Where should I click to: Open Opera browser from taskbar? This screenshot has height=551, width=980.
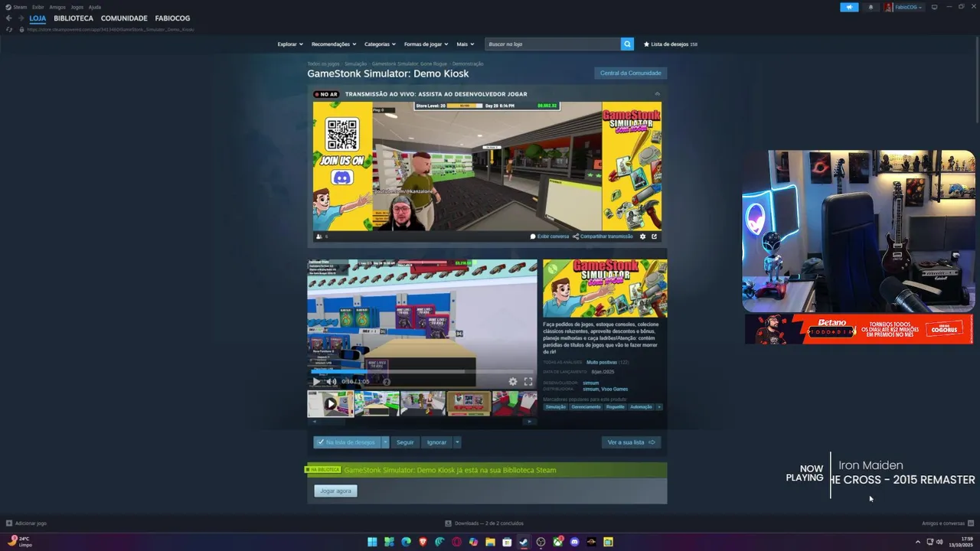(x=456, y=542)
